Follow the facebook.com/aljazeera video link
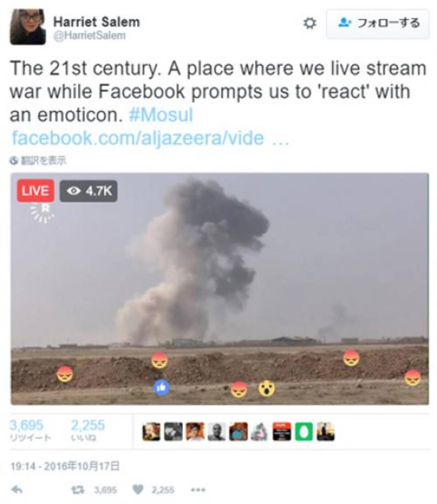This screenshot has height=504, width=437. point(150,138)
